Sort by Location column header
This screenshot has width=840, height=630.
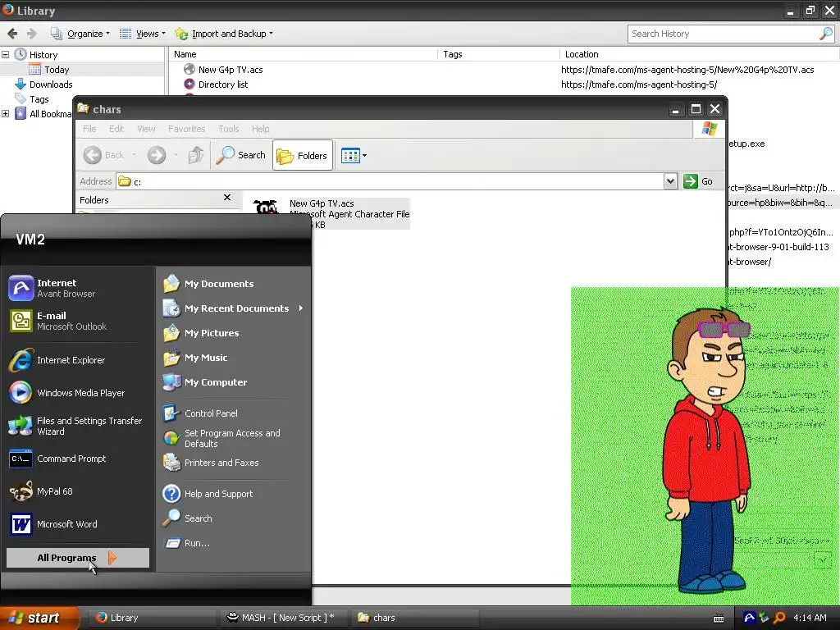tap(582, 54)
